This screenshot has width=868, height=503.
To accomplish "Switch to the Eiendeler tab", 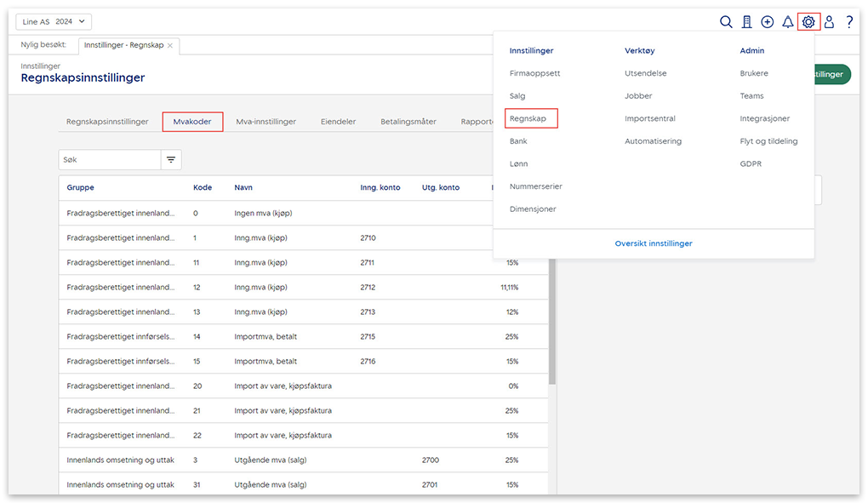I will click(x=338, y=122).
